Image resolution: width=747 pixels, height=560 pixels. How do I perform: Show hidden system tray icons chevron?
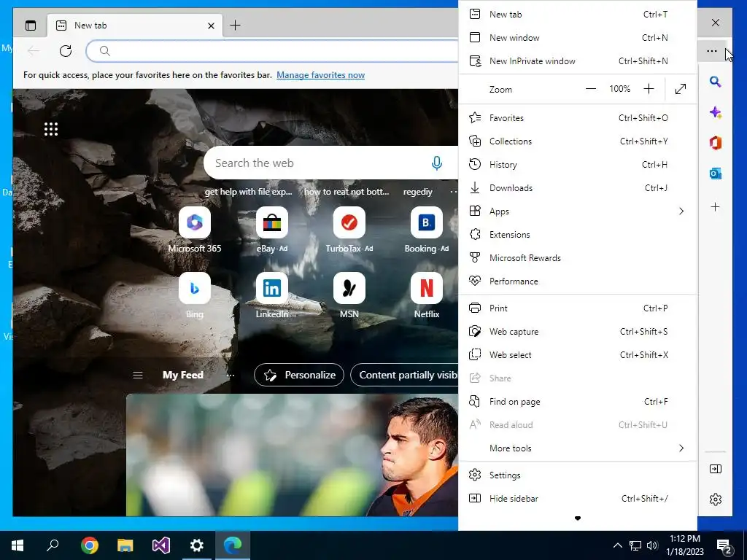(x=617, y=545)
